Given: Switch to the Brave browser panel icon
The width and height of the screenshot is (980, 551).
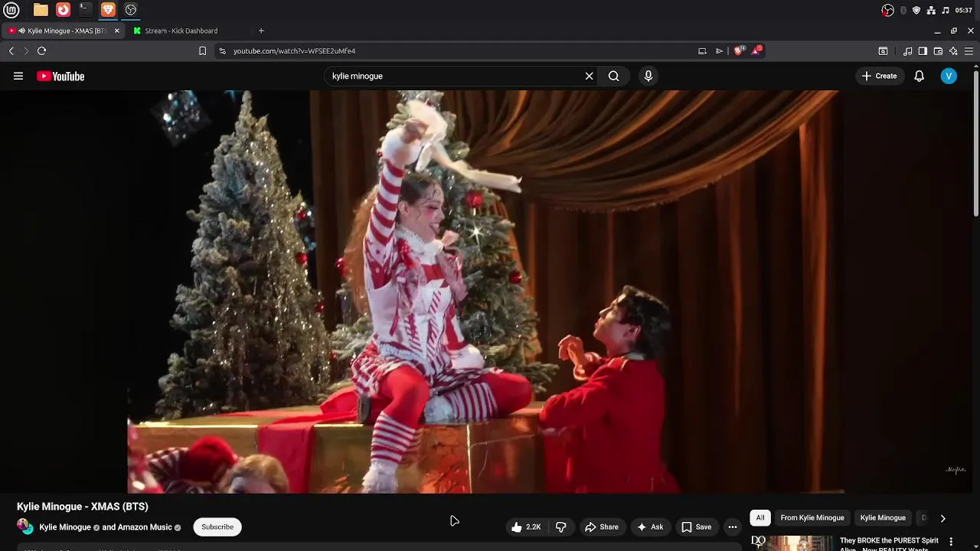Looking at the screenshot, I should pos(108,10).
